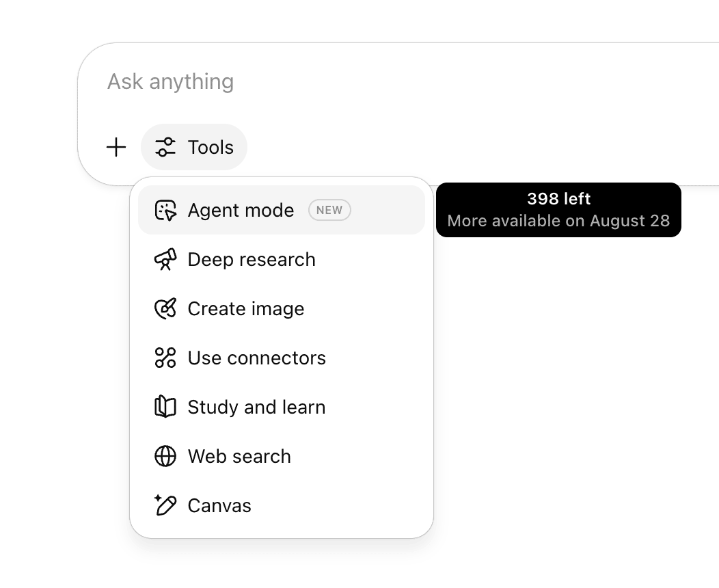
Task: Click the 398 left usage tooltip
Action: point(558,210)
